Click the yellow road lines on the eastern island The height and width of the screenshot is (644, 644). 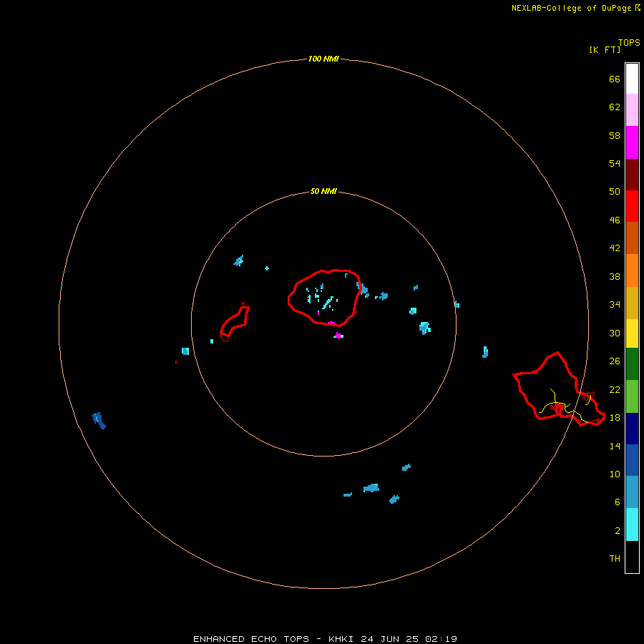tap(566, 406)
